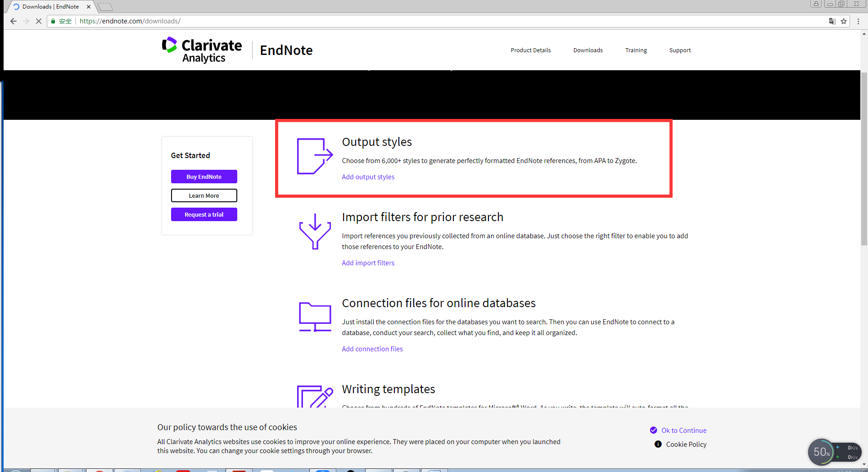
Task: Click the scrollbar down arrow
Action: pos(864,464)
